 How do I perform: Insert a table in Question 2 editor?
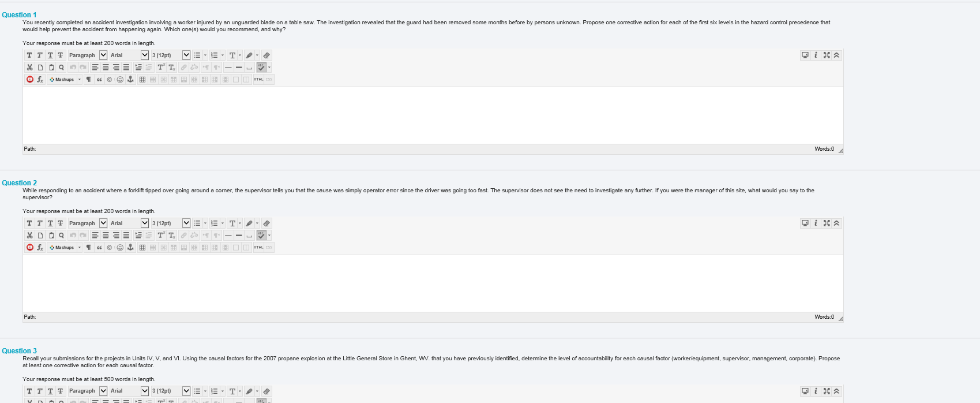click(142, 248)
